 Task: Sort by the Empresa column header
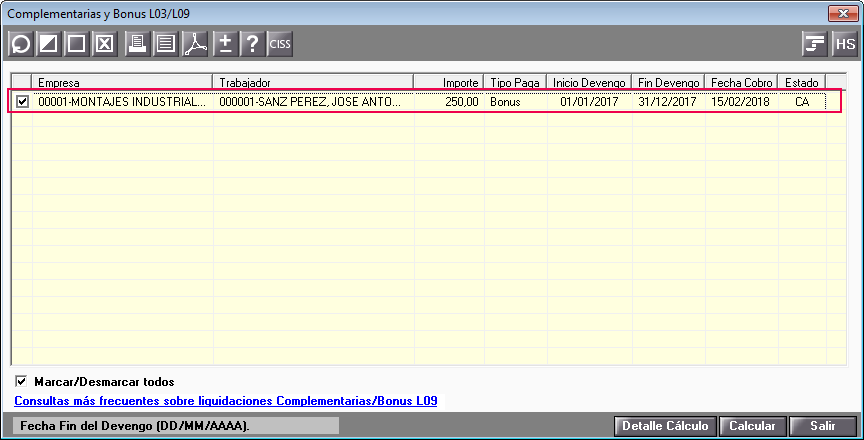pos(122,82)
